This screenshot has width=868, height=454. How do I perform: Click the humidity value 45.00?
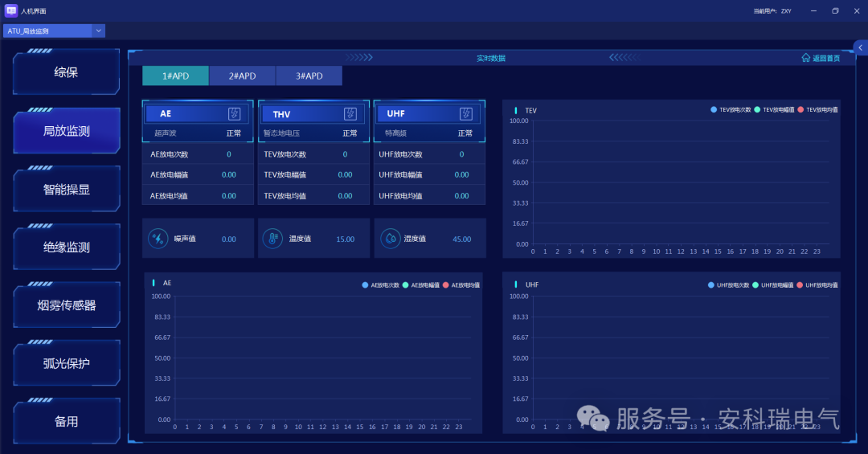(x=461, y=239)
